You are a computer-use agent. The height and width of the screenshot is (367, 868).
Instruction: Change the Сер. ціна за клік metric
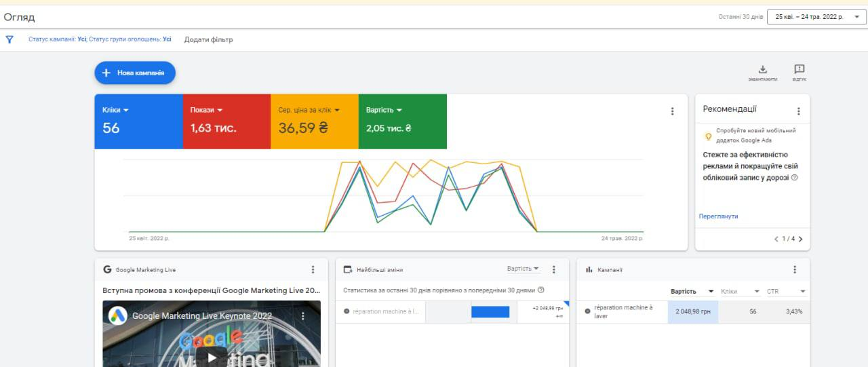[309, 110]
